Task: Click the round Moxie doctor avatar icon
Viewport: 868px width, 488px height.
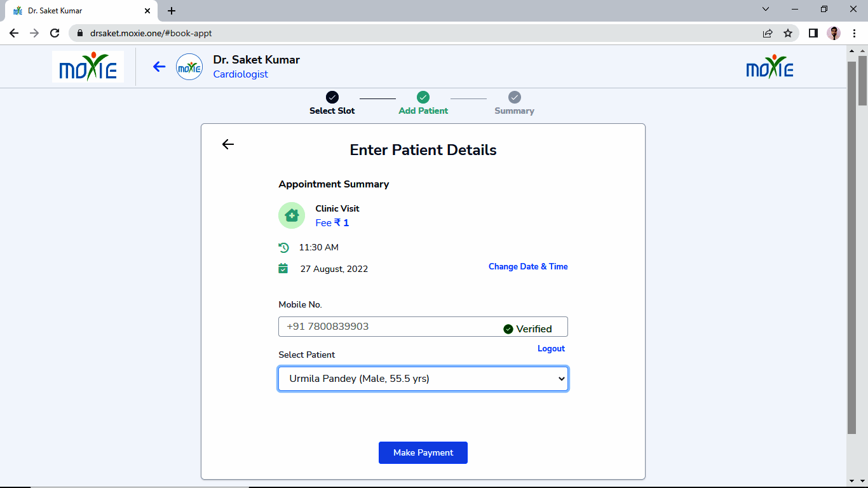Action: (189, 67)
